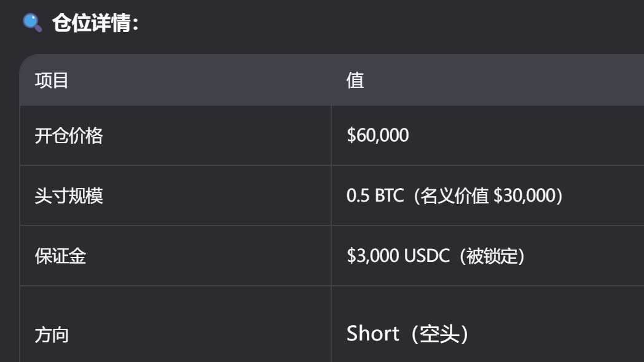Select the 项目 column header
The width and height of the screenshot is (644, 362).
click(52, 81)
